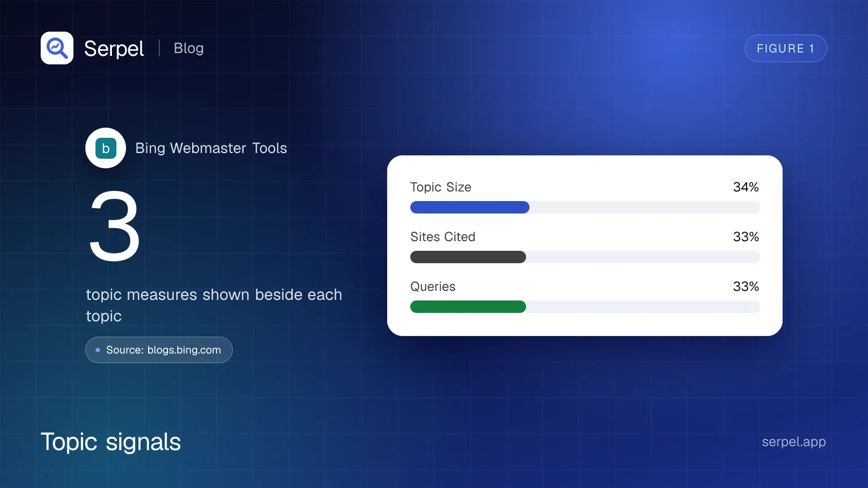
Task: Click the 'Queries' label
Action: coord(433,286)
